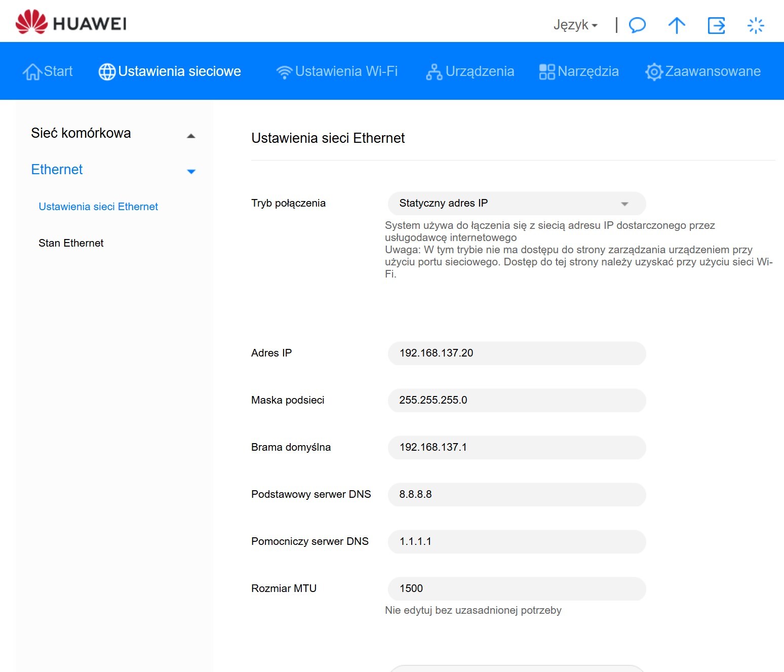Open the Tryb połączenia dropdown

point(517,204)
